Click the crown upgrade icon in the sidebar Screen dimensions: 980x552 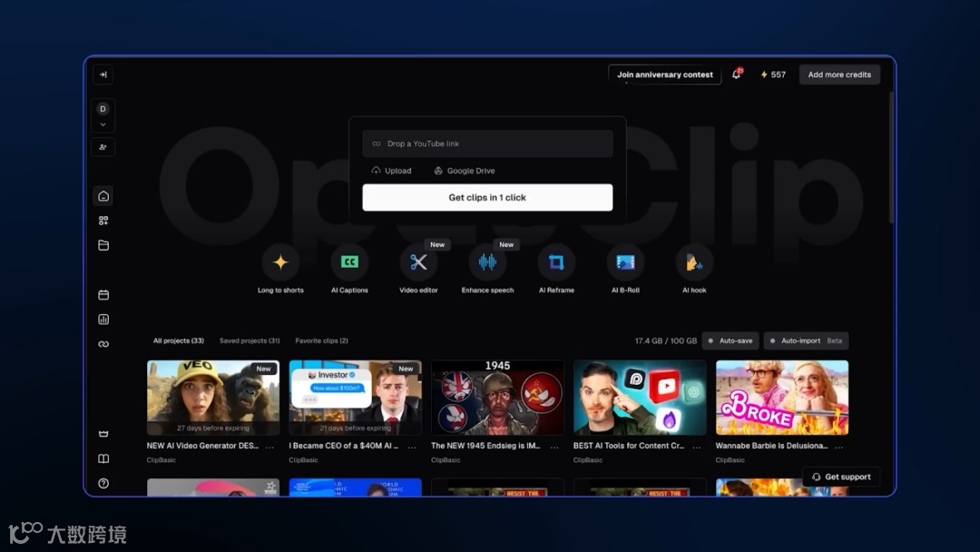pyautogui.click(x=103, y=434)
